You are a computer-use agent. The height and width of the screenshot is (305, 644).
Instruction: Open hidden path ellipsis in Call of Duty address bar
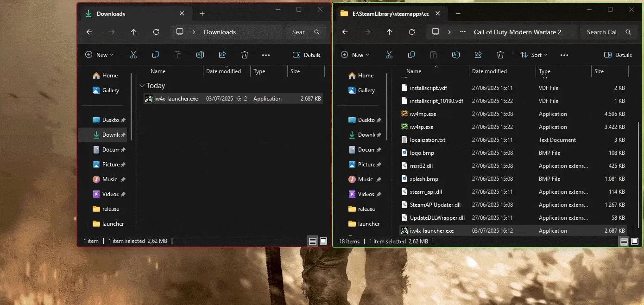pyautogui.click(x=462, y=32)
